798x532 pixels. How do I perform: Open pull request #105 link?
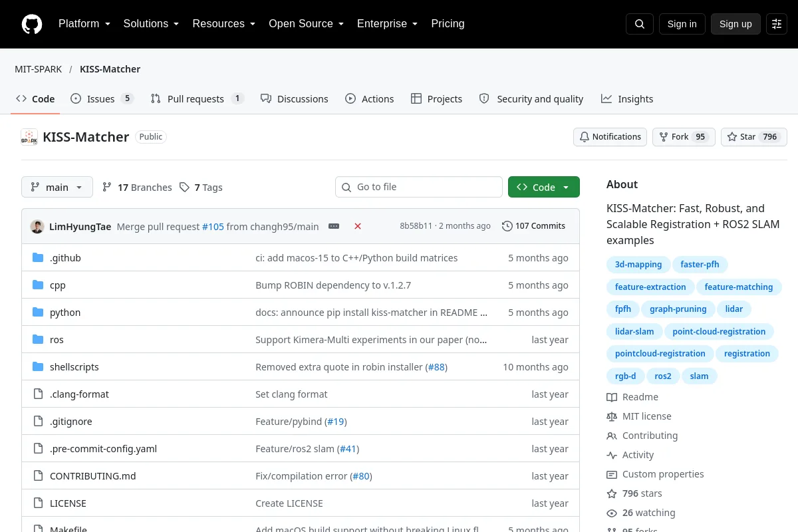coord(213,226)
